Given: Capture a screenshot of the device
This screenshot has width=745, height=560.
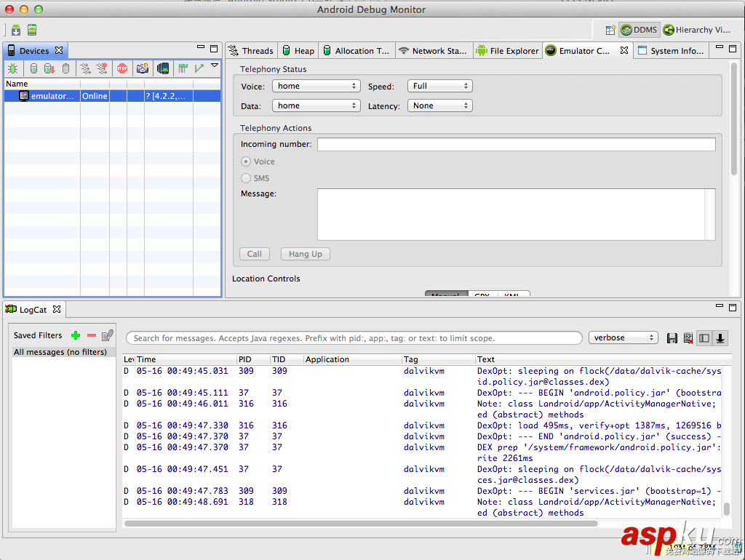Looking at the screenshot, I should tap(141, 68).
